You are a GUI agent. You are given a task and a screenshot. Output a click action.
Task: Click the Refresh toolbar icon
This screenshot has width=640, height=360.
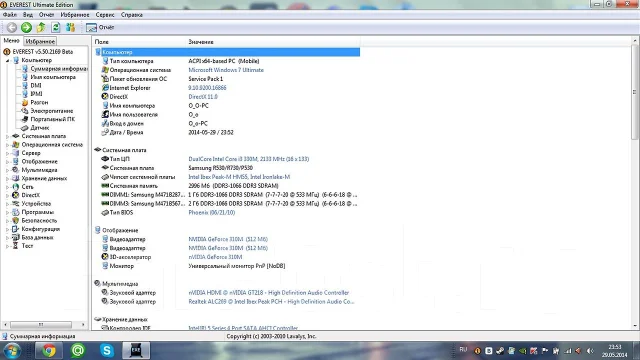point(56,27)
